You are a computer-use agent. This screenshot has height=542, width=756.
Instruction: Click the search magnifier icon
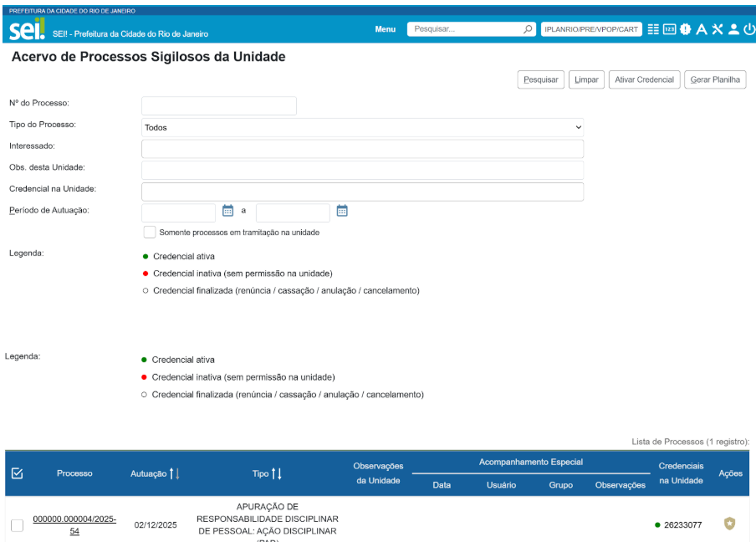point(528,29)
